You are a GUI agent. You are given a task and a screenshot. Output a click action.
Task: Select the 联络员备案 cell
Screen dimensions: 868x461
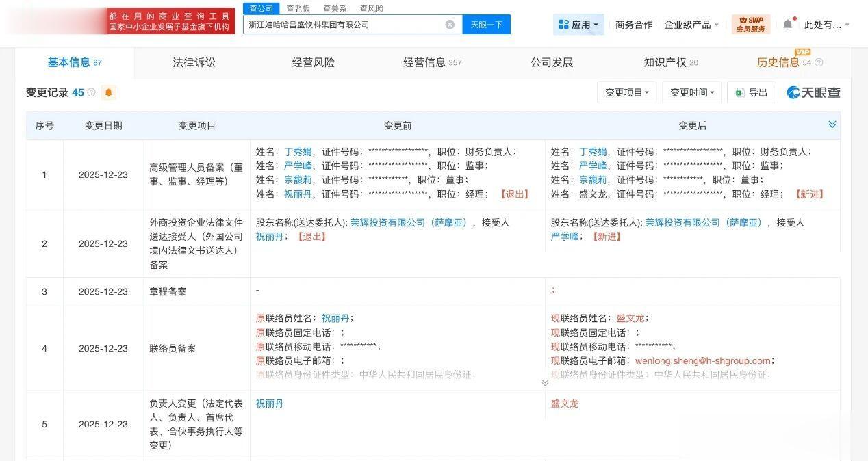(x=197, y=348)
